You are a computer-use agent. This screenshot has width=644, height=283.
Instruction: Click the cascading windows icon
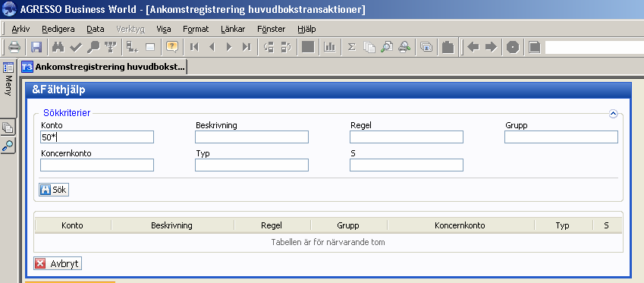pyautogui.click(x=426, y=47)
